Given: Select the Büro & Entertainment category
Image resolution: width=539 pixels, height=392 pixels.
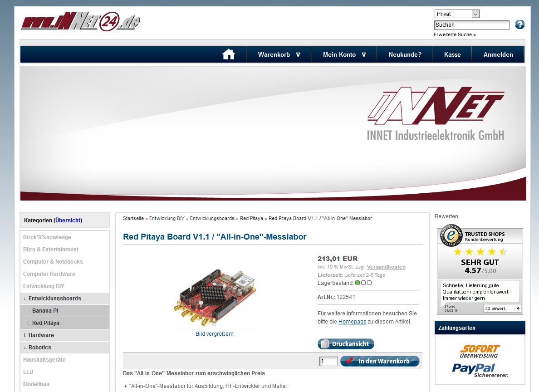Looking at the screenshot, I should pyautogui.click(x=50, y=249).
